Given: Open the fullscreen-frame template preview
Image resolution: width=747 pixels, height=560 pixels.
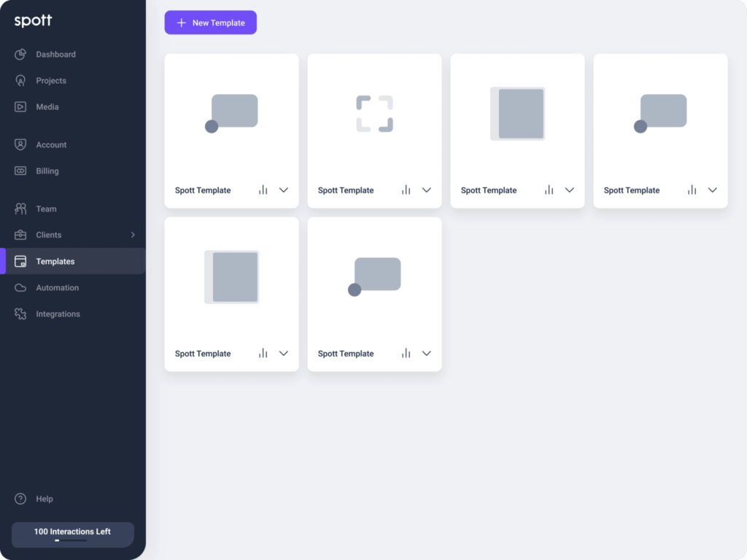Looking at the screenshot, I should tap(374, 114).
